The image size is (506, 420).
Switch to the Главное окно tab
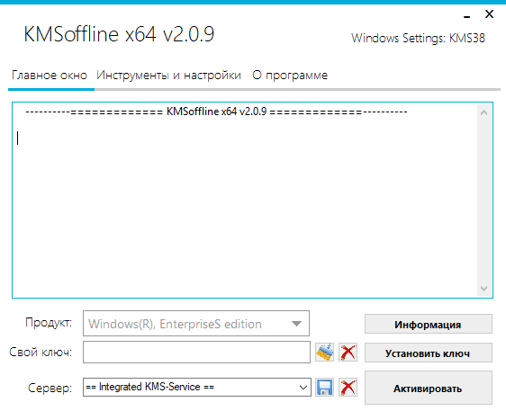point(50,76)
